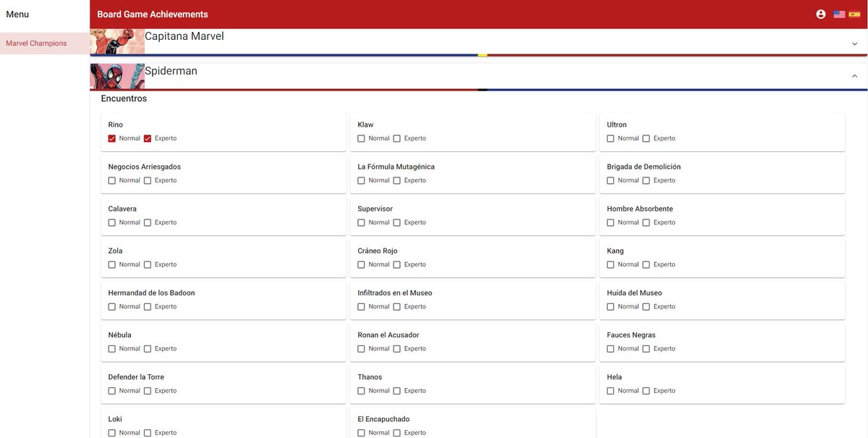Open the user account icon
This screenshot has height=438, width=868.
(x=820, y=14)
